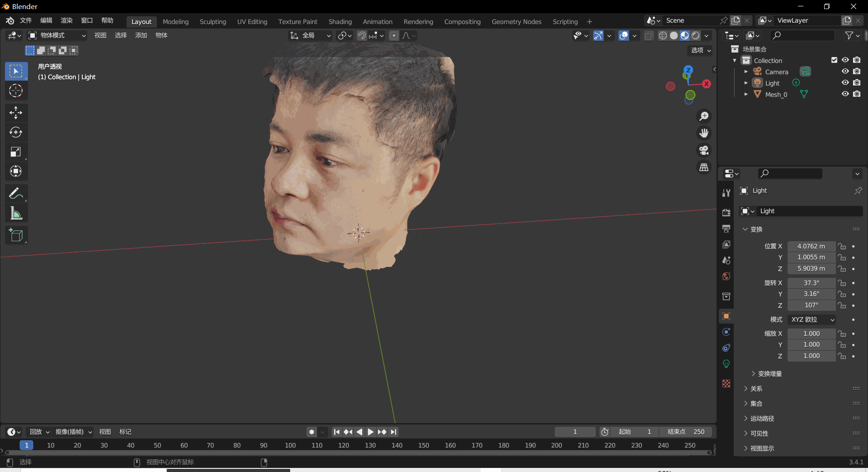The height and width of the screenshot is (472, 868).
Task: Select the Annotate pencil tool
Action: (x=16, y=194)
